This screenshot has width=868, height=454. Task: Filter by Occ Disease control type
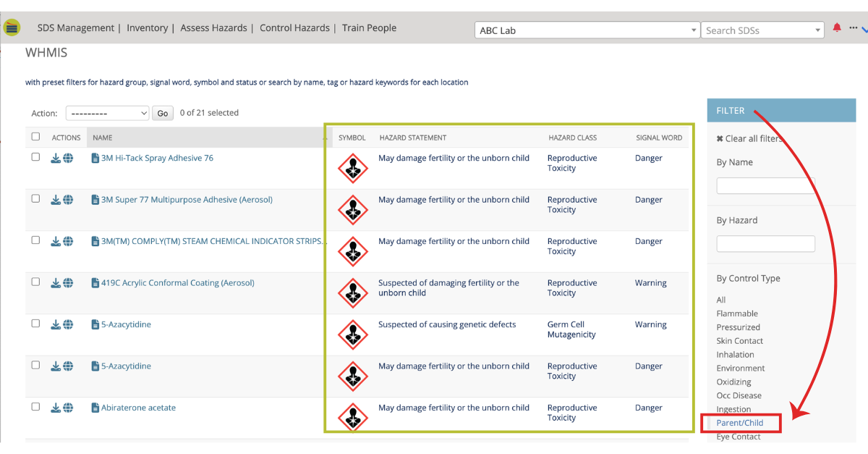(x=739, y=396)
